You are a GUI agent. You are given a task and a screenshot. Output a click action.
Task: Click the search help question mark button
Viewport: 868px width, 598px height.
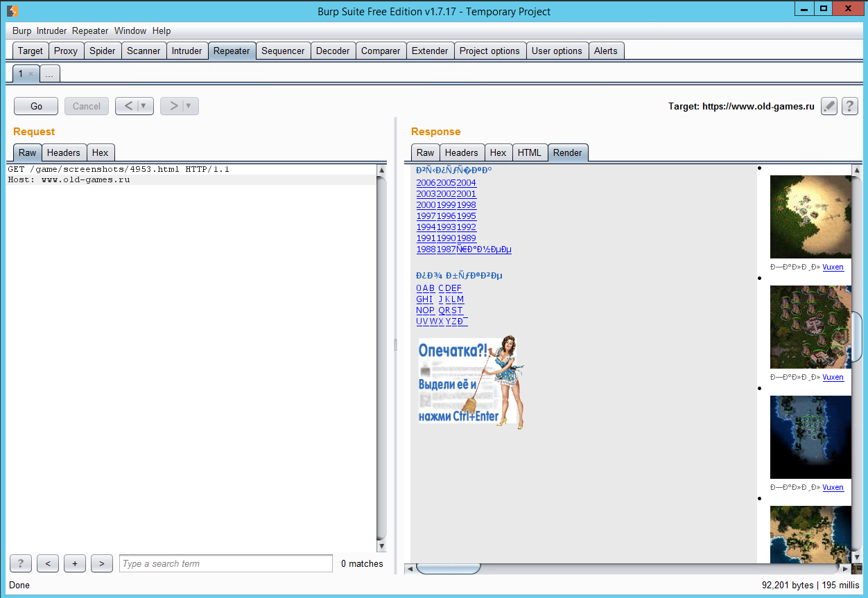(21, 563)
